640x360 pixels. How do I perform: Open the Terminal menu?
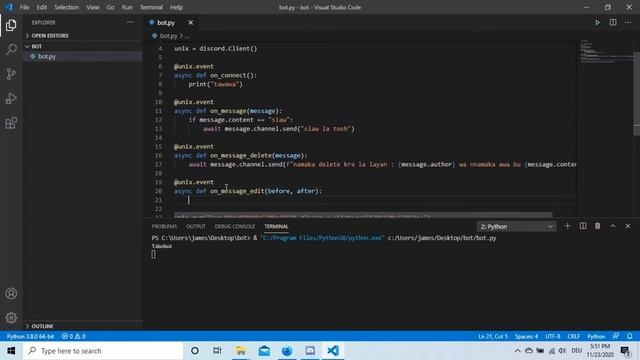(151, 7)
